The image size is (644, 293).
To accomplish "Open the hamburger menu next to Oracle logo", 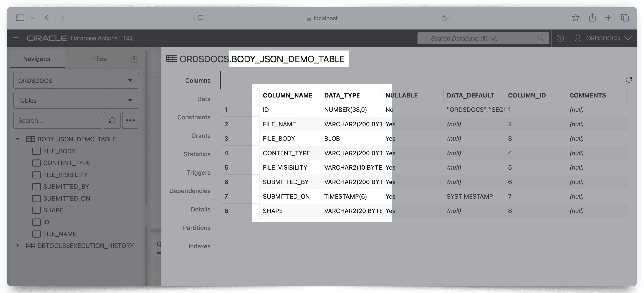I will (15, 38).
